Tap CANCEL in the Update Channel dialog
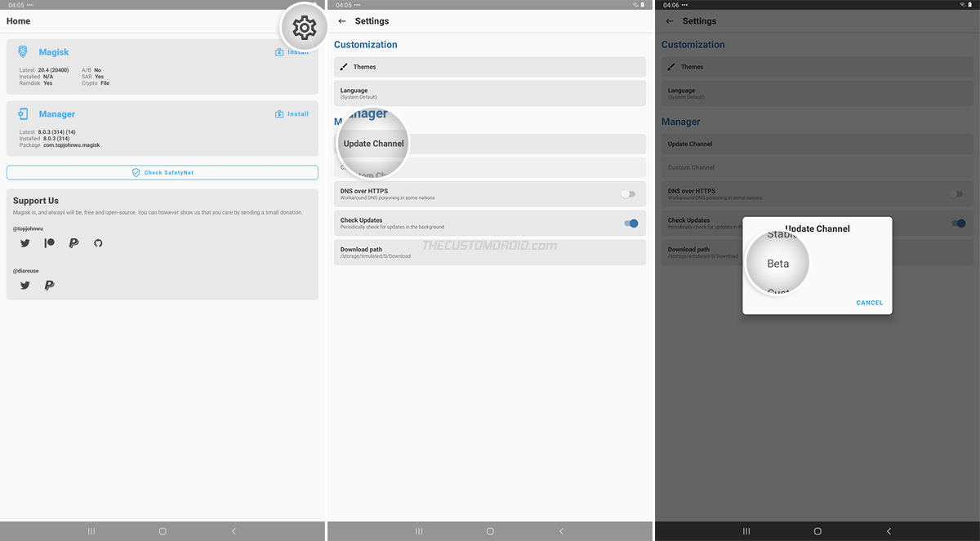The height and width of the screenshot is (541, 980). 869,302
